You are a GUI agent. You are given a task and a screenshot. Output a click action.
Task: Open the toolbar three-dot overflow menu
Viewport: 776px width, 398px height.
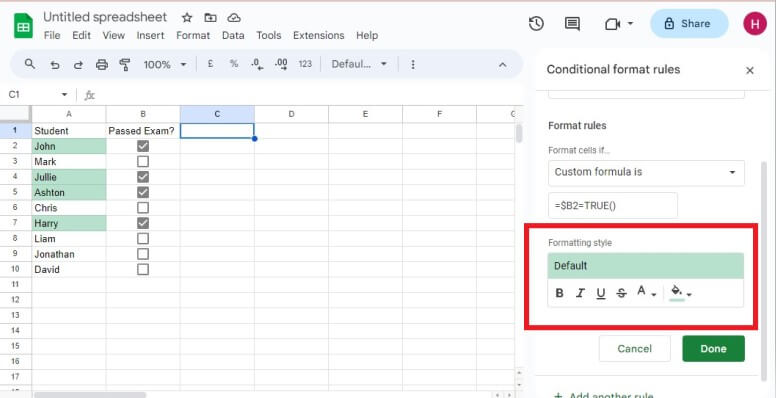[413, 64]
